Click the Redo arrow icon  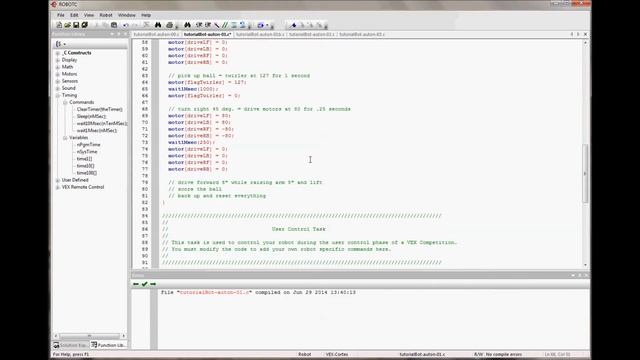(x=135, y=25)
